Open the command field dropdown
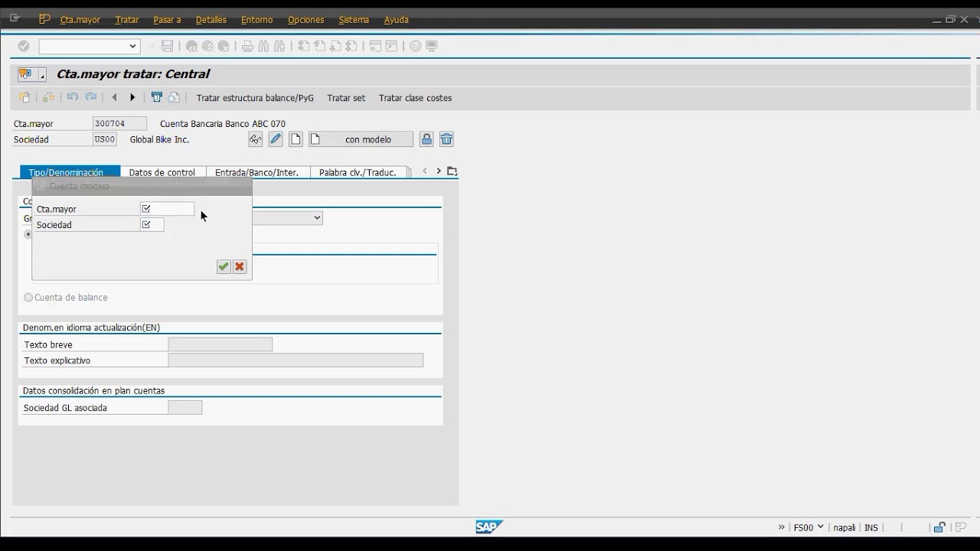The image size is (980, 551). coord(132,46)
